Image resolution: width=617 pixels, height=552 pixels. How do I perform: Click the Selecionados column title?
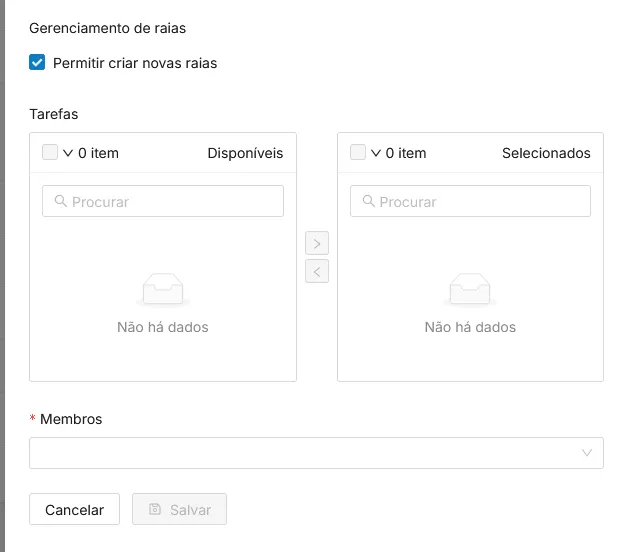coord(546,153)
